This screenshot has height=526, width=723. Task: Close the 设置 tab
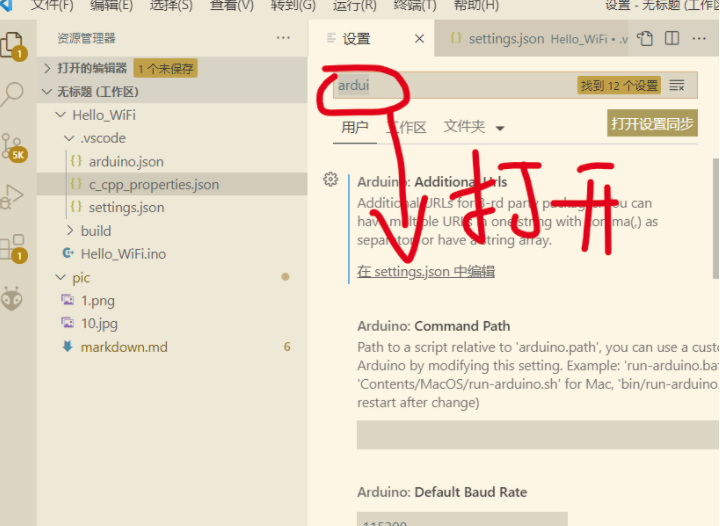[419, 39]
